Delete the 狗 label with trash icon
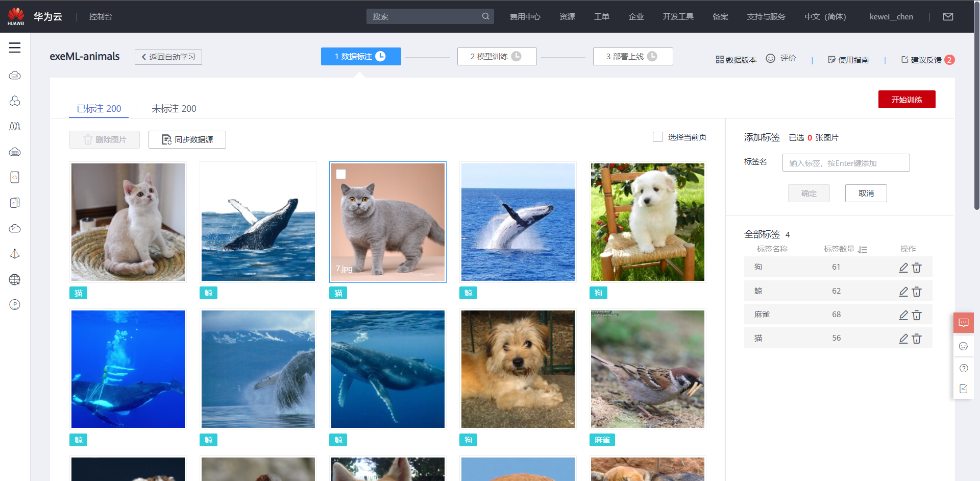The image size is (980, 481). pyautogui.click(x=917, y=268)
